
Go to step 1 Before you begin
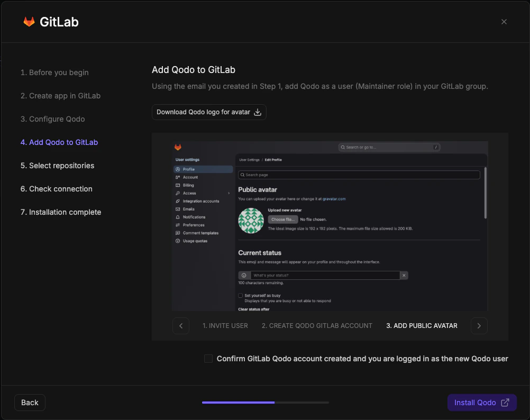54,72
